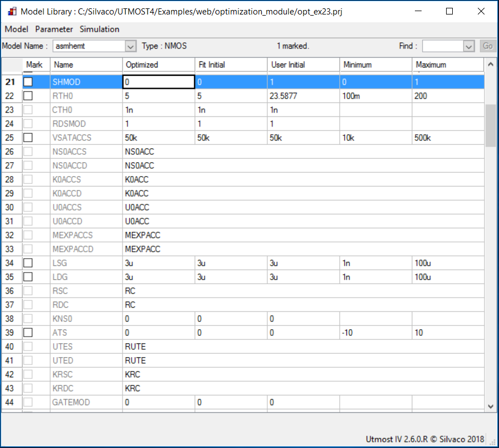Select the RTH0 Minimum value 100m
This screenshot has width=499, height=448.
coord(376,96)
